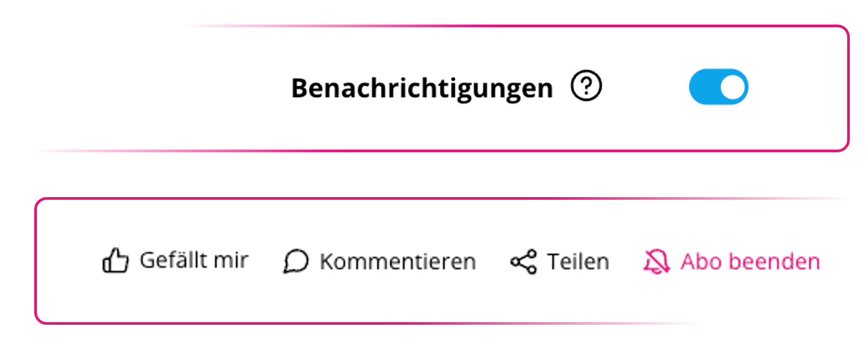Click the crossed-out bell icon

point(656,262)
